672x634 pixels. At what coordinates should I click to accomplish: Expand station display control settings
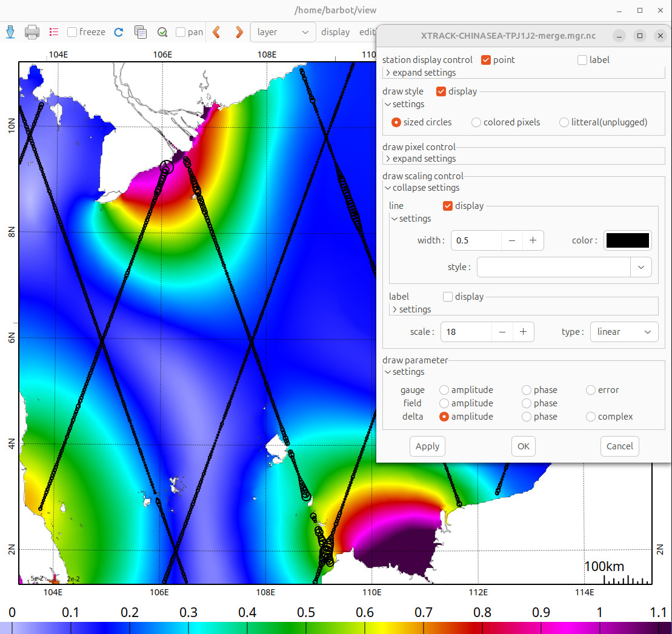(x=421, y=73)
